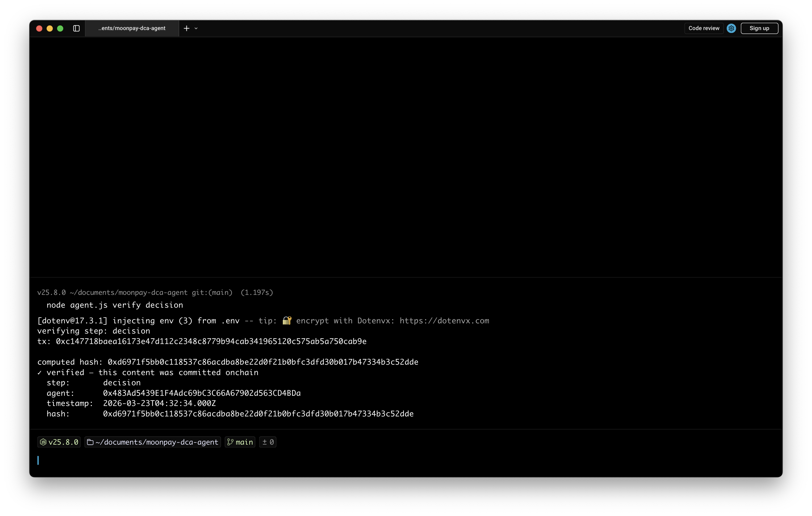Open the https://dotenvx.com link
The width and height of the screenshot is (812, 516).
coord(444,320)
